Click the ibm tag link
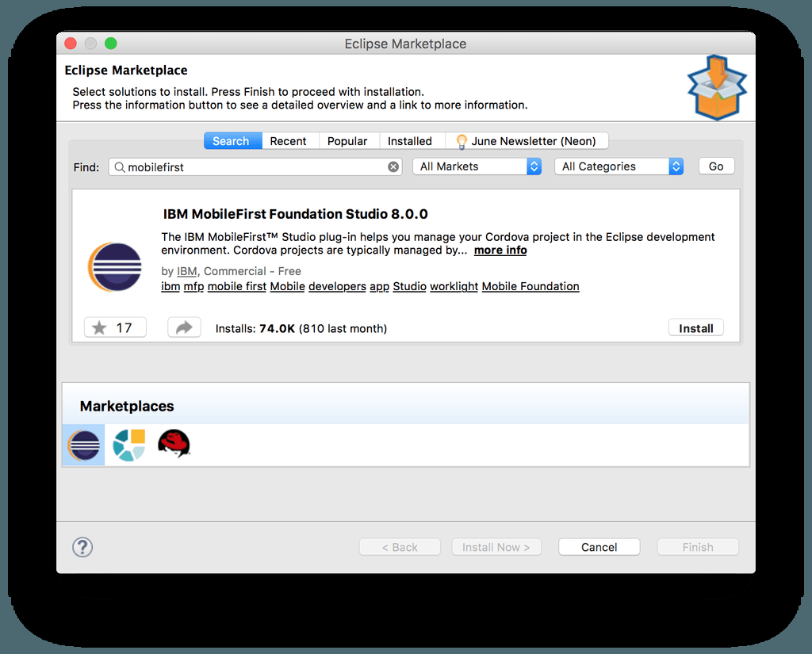Screen dimensions: 812x654 click(x=170, y=286)
